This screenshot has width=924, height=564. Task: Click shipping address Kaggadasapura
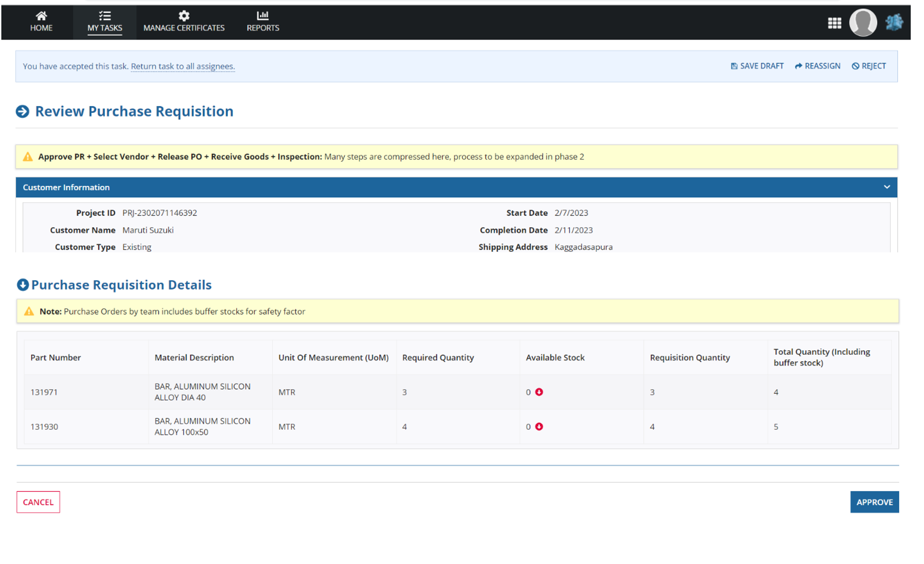click(x=584, y=247)
